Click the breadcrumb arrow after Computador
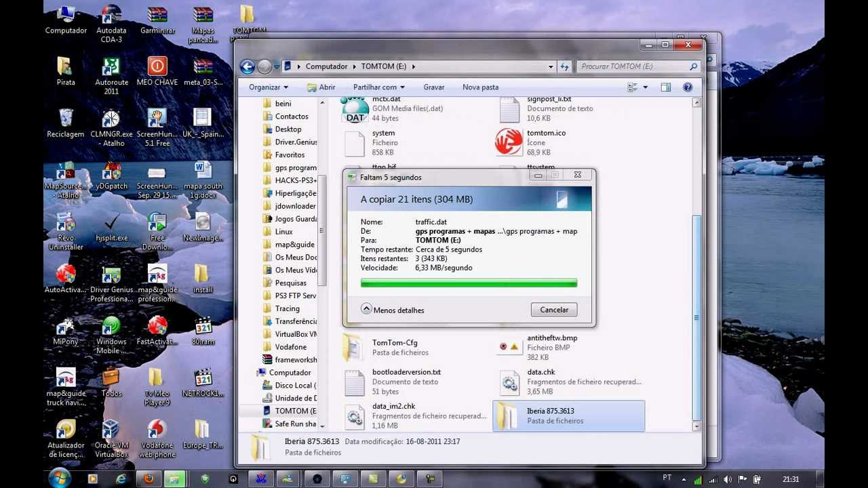The image size is (868, 488). pos(355,66)
